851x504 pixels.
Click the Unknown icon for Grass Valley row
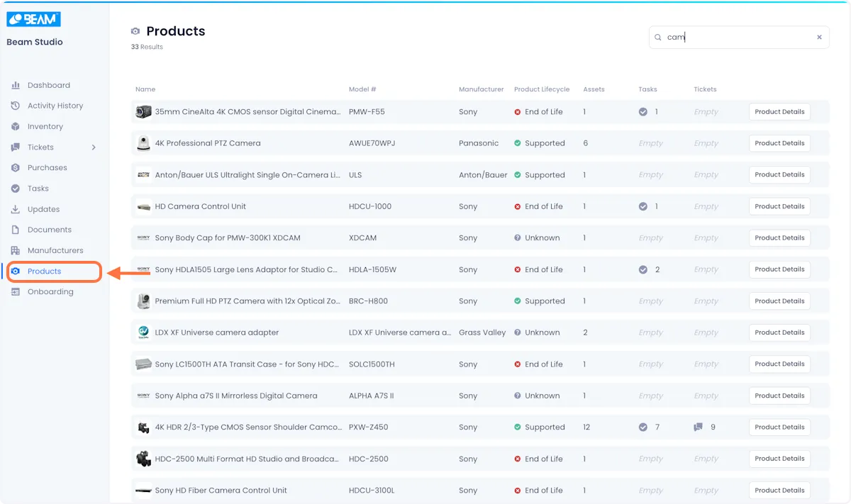(x=518, y=332)
